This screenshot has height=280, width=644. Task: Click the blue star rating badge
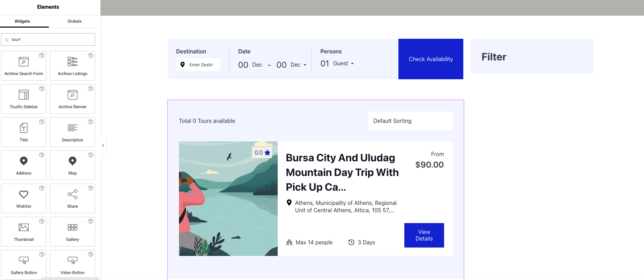point(262,153)
